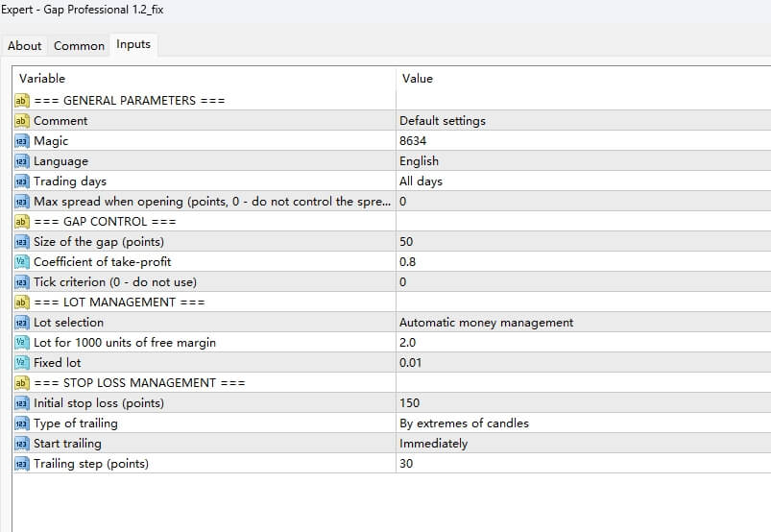Viewport: 771px width, 532px height.
Task: Select the Lot selection label
Action: (68, 323)
